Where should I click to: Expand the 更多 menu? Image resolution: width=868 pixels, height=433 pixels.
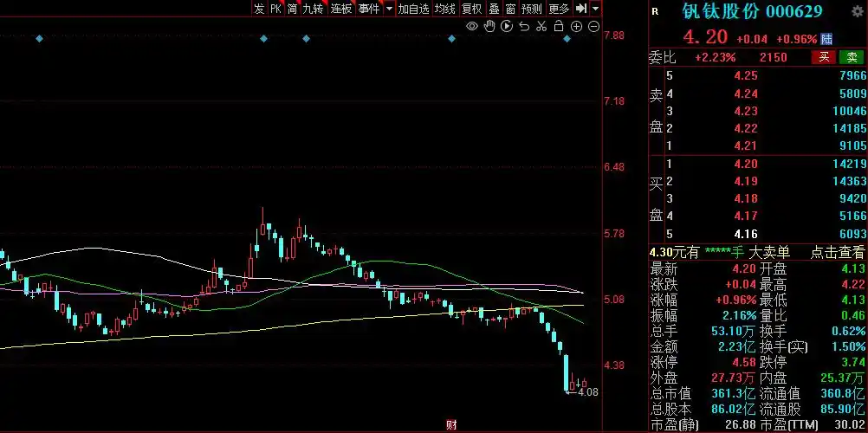[559, 9]
